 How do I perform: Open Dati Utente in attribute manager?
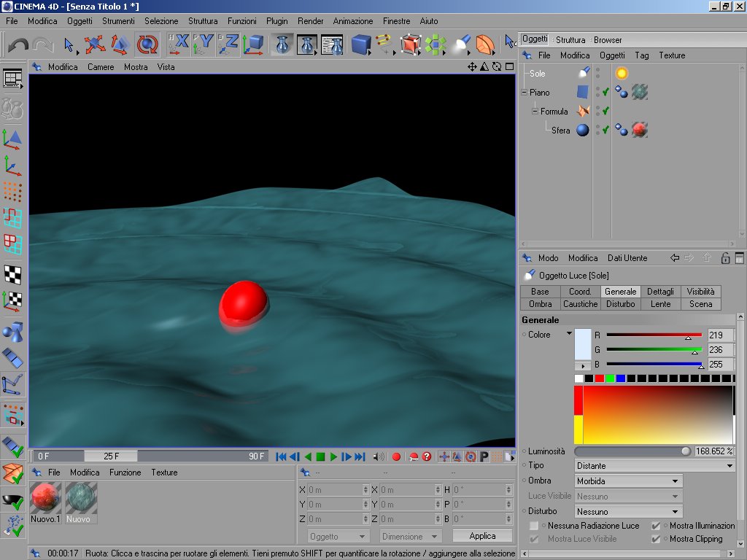click(627, 257)
